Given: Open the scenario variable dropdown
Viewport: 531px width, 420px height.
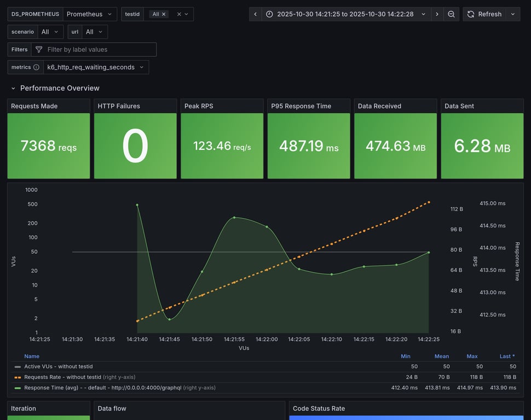Looking at the screenshot, I should point(51,32).
